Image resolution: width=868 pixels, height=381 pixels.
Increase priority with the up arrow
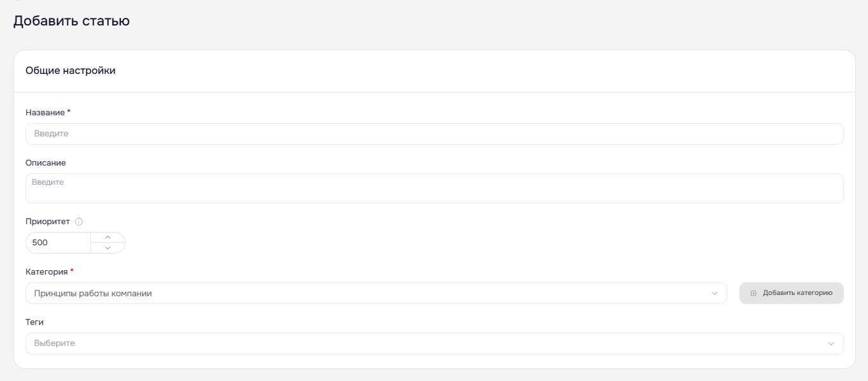108,238
